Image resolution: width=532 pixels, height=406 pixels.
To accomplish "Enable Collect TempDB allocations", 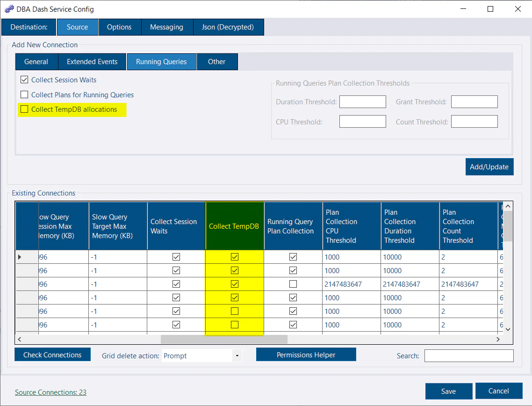I will click(24, 109).
